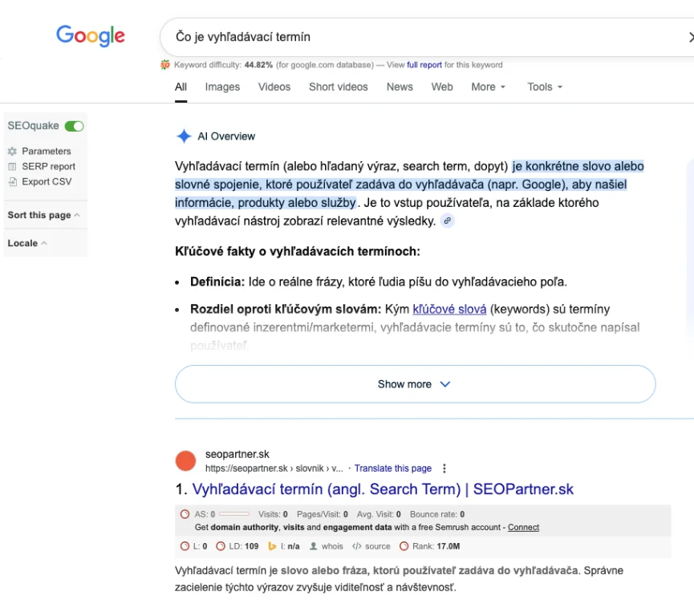Open the Tools dropdown

545,87
